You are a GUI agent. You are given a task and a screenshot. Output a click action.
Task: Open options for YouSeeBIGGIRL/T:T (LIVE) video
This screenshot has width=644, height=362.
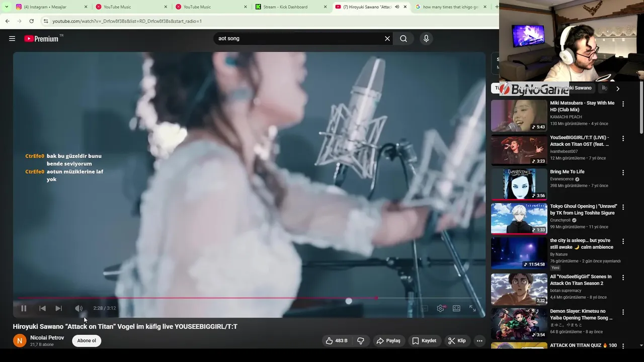coord(623,138)
